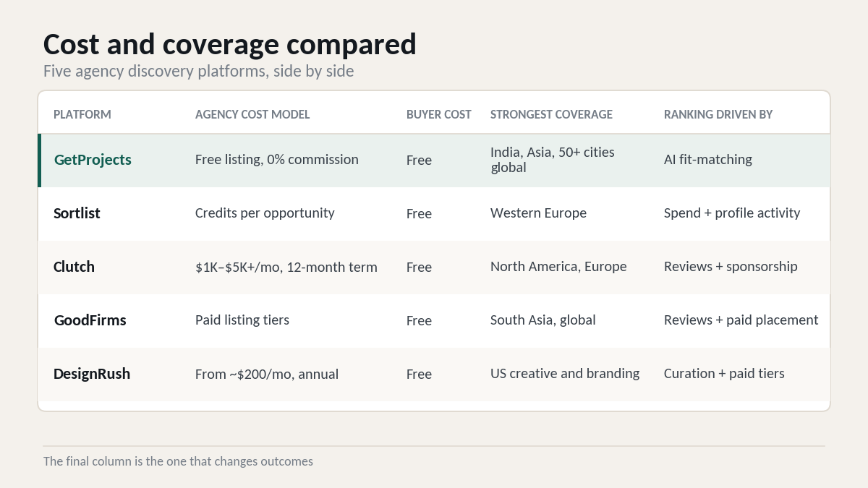Click 'Reviews + sponsorship' cell
The image size is (868, 488).
click(731, 267)
